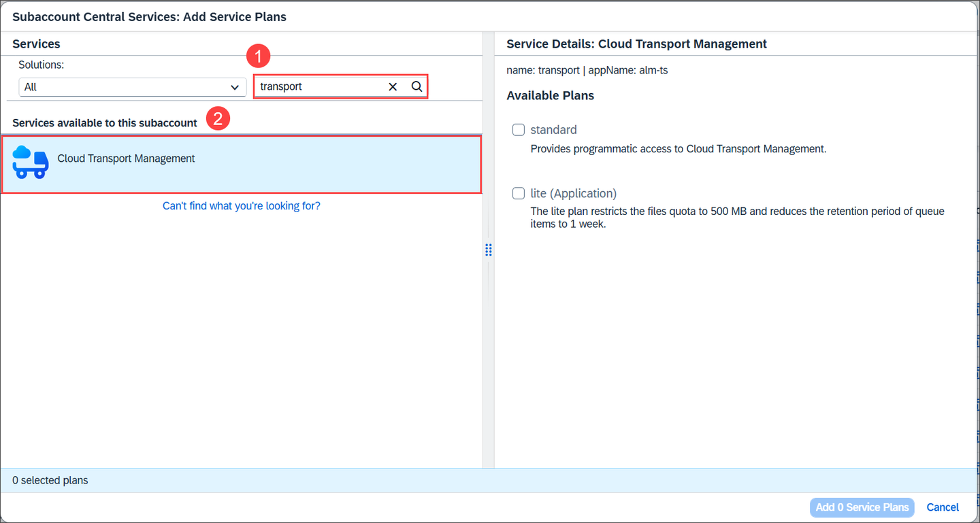980x523 pixels.
Task: Click the standard plan description text
Action: tap(679, 149)
